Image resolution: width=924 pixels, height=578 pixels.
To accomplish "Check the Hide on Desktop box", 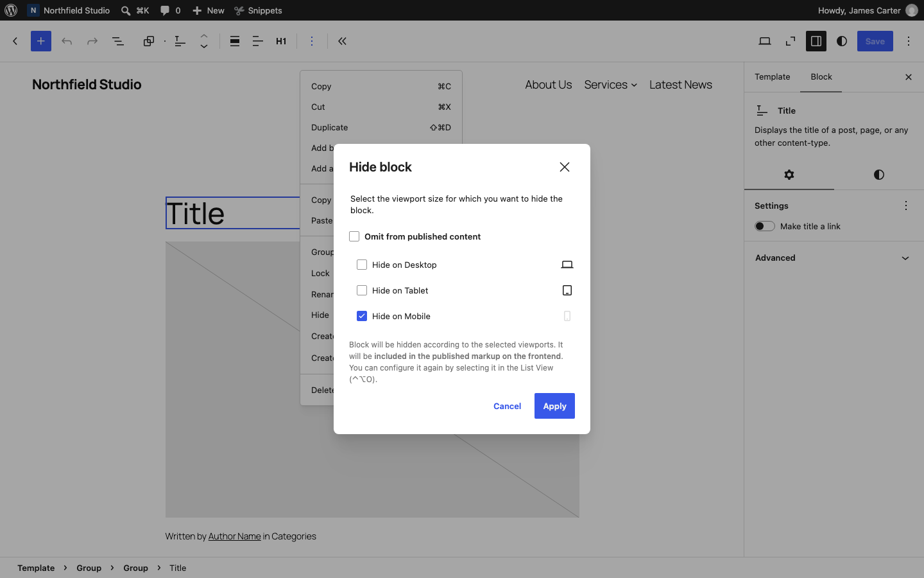I will coord(362,265).
